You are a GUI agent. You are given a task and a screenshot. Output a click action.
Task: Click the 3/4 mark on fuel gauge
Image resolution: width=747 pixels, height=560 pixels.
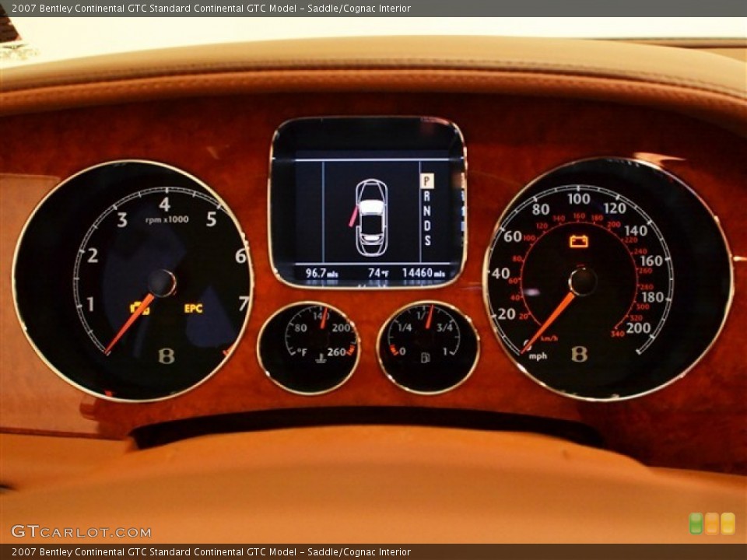tap(444, 327)
